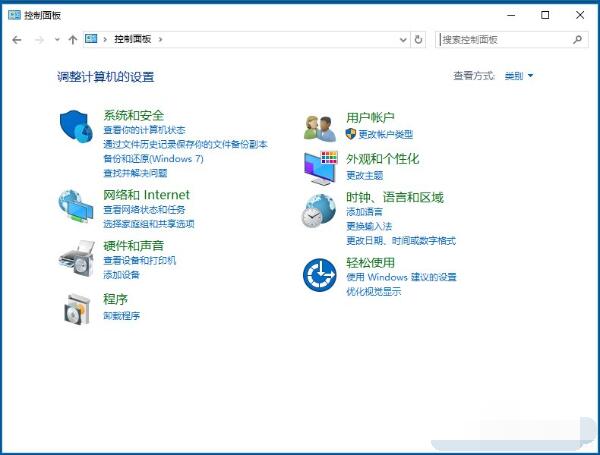
Task: Open 查找并解决问题 link
Action: [135, 173]
